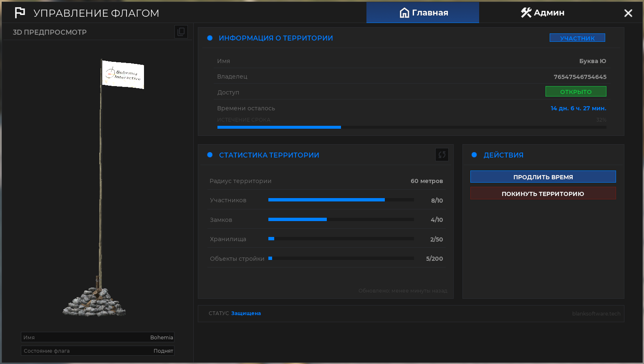Image resolution: width=644 pixels, height=364 pixels.
Task: Click the 60 метров radius value
Action: coord(427,181)
